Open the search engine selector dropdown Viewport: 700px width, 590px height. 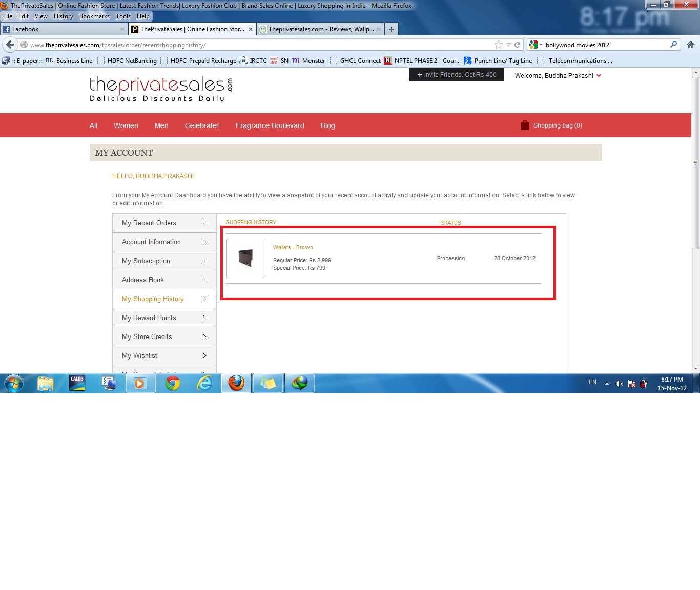pos(536,45)
